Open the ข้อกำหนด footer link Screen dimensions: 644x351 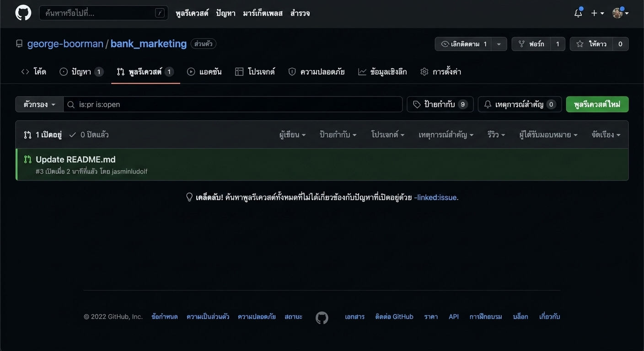pyautogui.click(x=165, y=317)
